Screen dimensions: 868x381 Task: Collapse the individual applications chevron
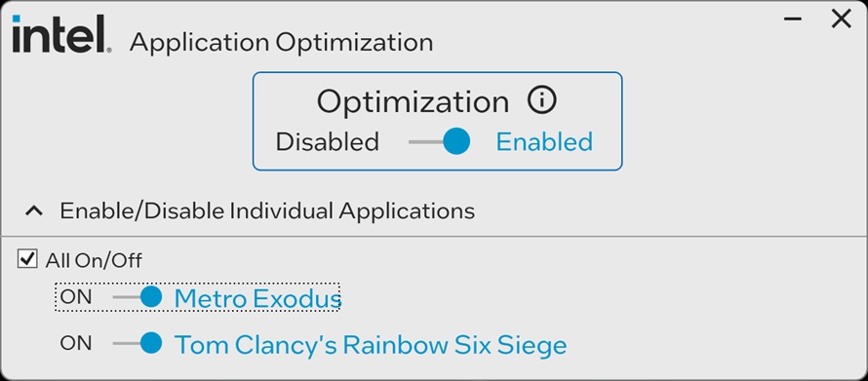[x=34, y=210]
